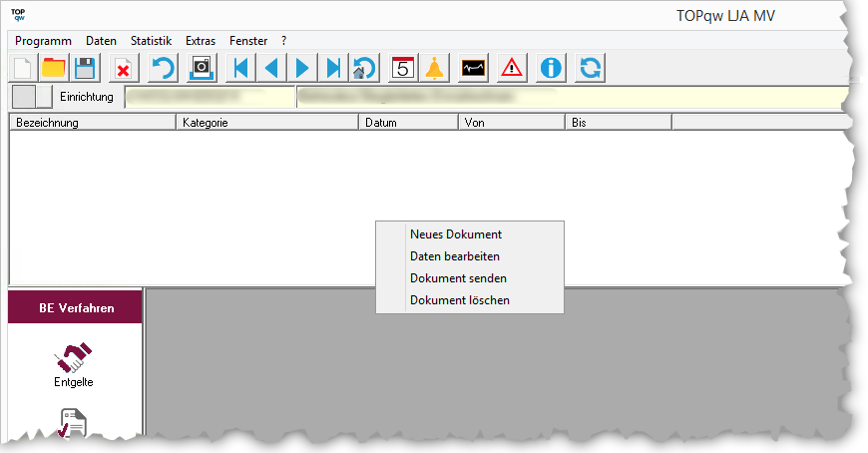Open the Statistik menu

pyautogui.click(x=151, y=41)
